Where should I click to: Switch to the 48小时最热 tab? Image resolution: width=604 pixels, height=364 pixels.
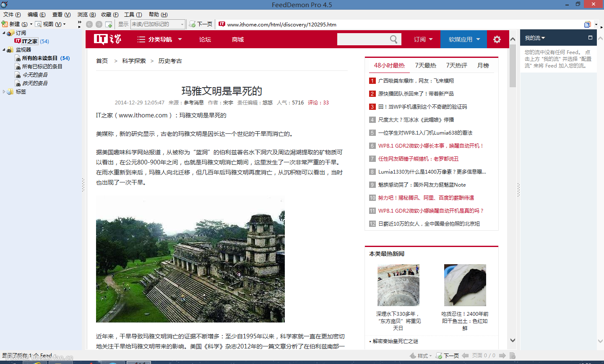coord(389,65)
